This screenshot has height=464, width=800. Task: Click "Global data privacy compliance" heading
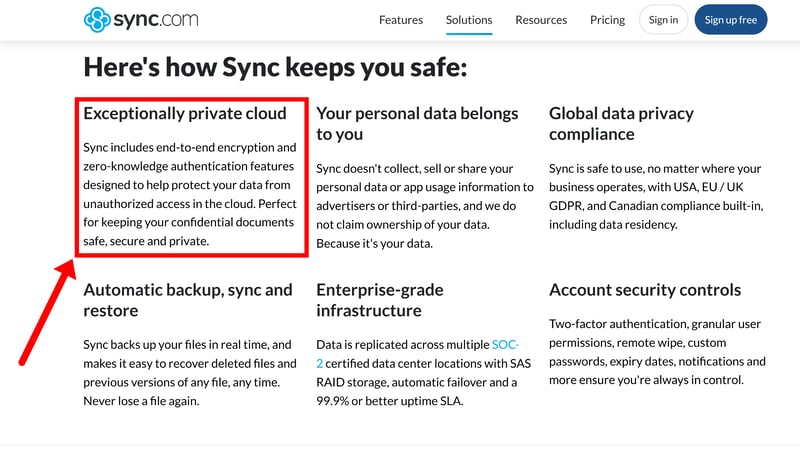(621, 124)
